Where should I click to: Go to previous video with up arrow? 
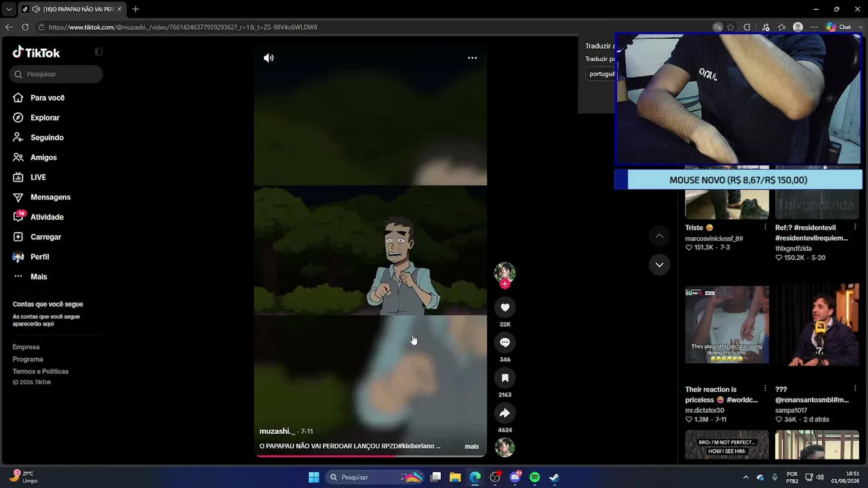pyautogui.click(x=659, y=236)
